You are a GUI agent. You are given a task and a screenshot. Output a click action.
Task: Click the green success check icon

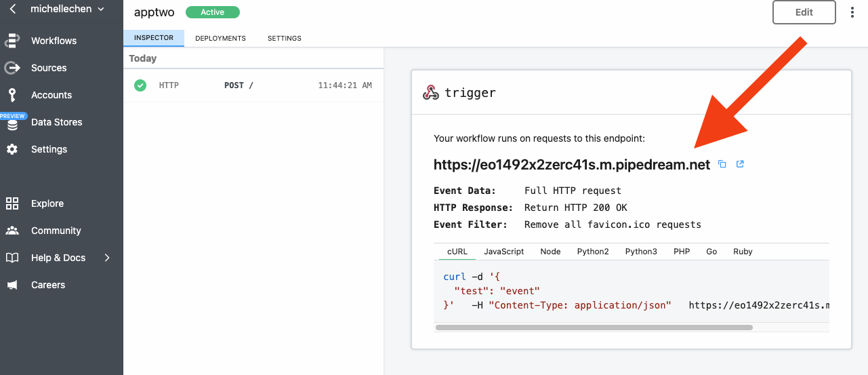pyautogui.click(x=140, y=85)
